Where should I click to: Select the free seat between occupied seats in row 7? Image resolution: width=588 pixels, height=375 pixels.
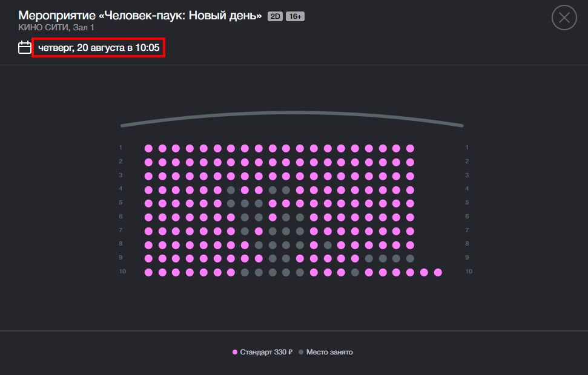(259, 231)
